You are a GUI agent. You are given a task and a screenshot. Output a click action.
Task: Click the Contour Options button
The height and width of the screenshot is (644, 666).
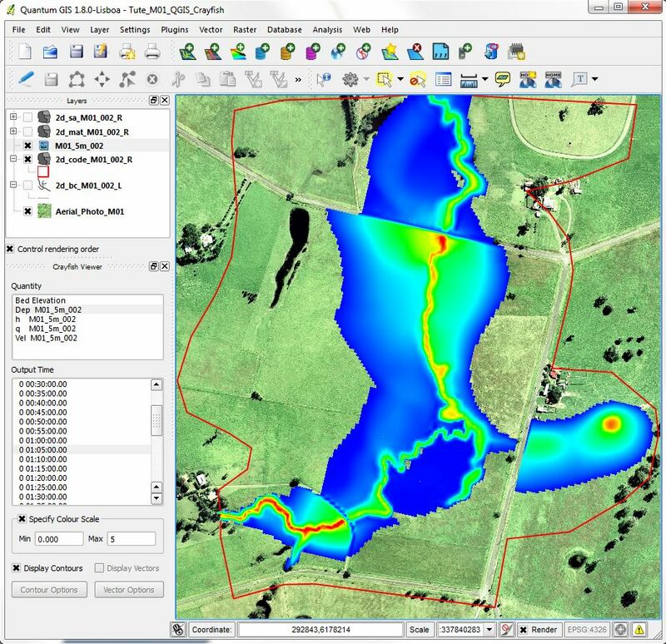coord(48,590)
